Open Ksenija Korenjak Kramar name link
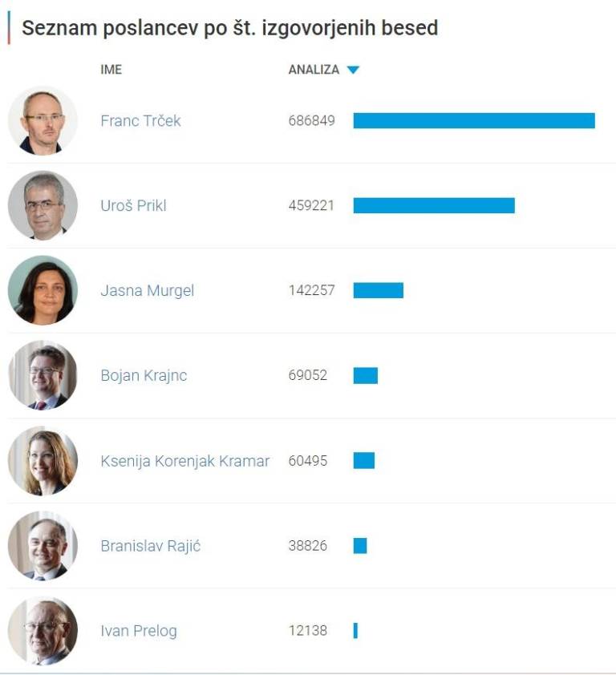Screen dimensions: 616x675 pos(184,461)
